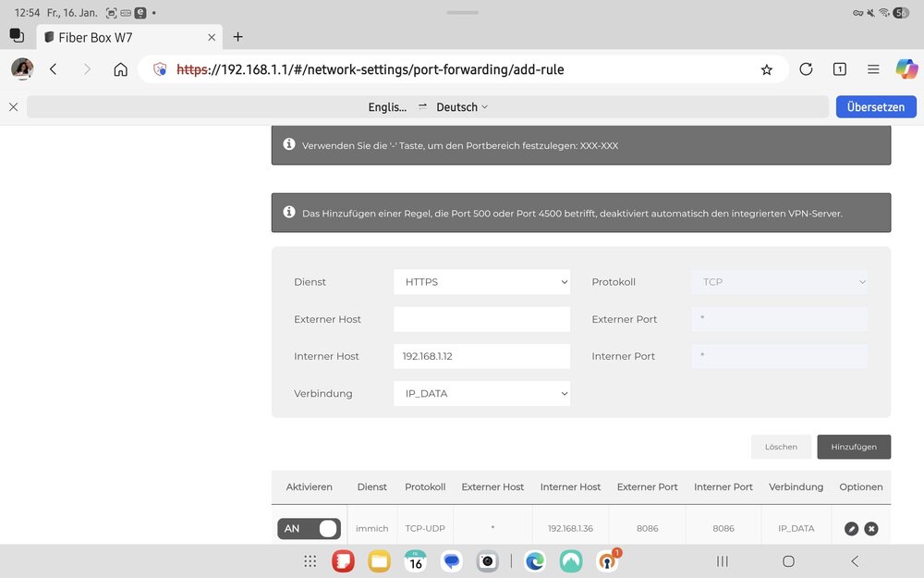Click the Löschen button
Image resolution: width=924 pixels, height=578 pixels.
[781, 447]
